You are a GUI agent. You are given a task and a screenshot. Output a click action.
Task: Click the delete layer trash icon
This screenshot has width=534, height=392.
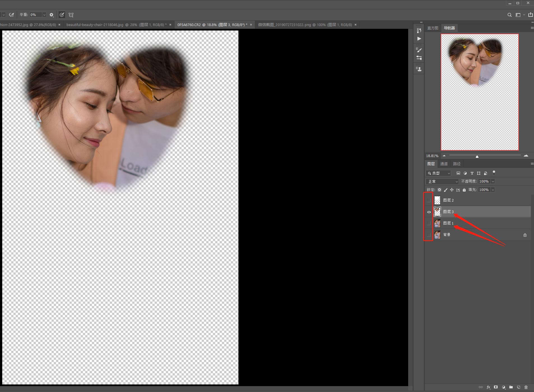[x=526, y=387]
